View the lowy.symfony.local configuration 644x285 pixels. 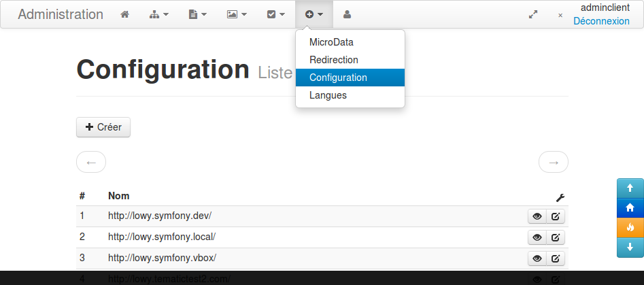pyautogui.click(x=537, y=237)
